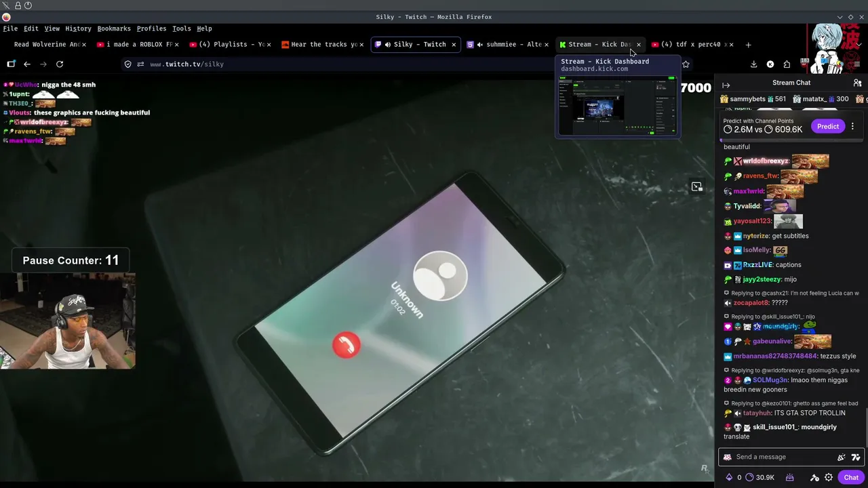The height and width of the screenshot is (488, 868).
Task: Click the stream chat scrollbar
Action: click(x=866, y=427)
